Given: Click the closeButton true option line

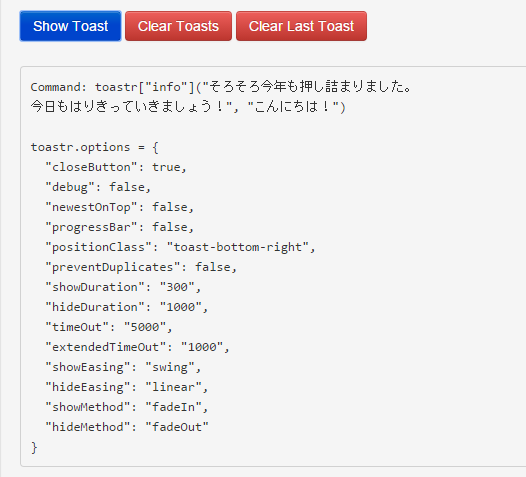Looking at the screenshot, I should tap(116, 167).
